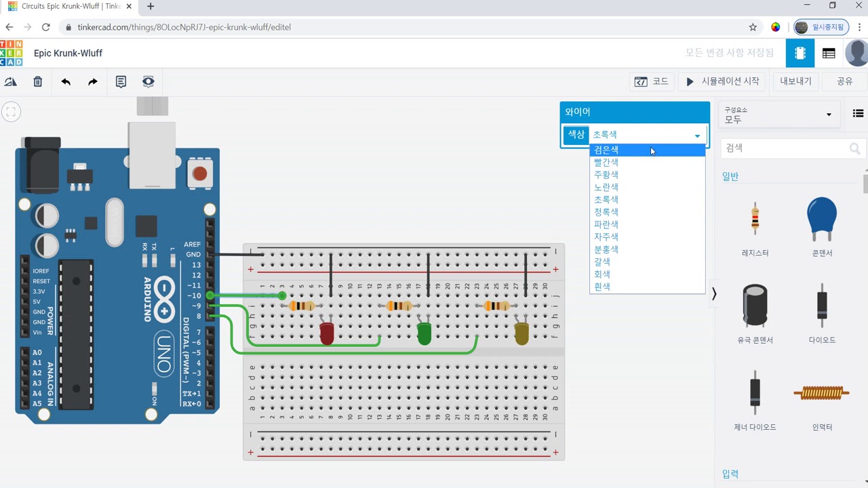Image resolution: width=868 pixels, height=488 pixels.
Task: Click the zoom-to-fit icon on canvas
Action: [11, 112]
